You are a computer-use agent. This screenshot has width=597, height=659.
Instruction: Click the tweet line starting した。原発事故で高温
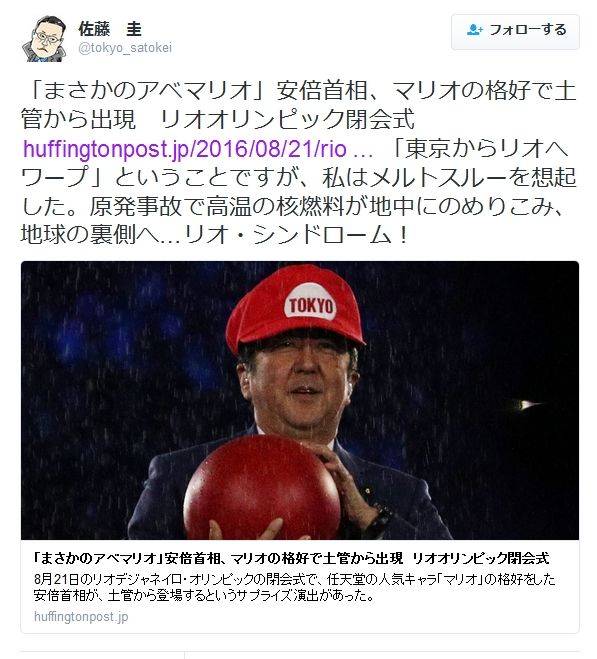point(293,206)
